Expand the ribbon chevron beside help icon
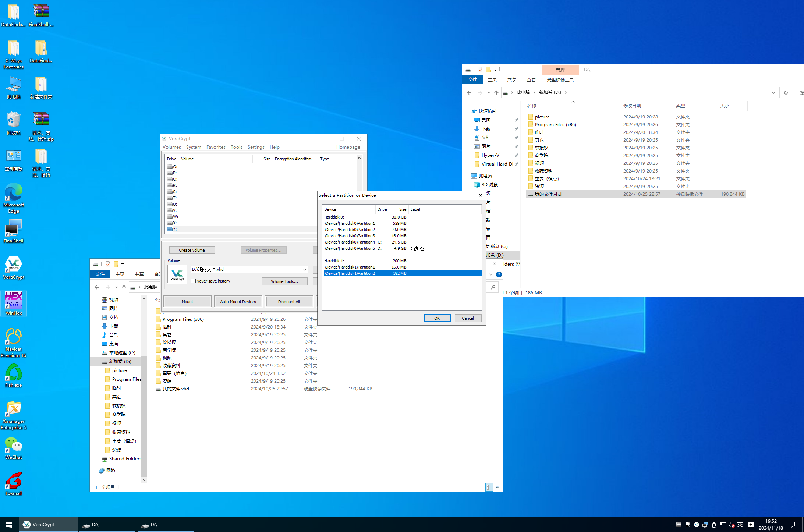804x532 pixels. [x=491, y=274]
